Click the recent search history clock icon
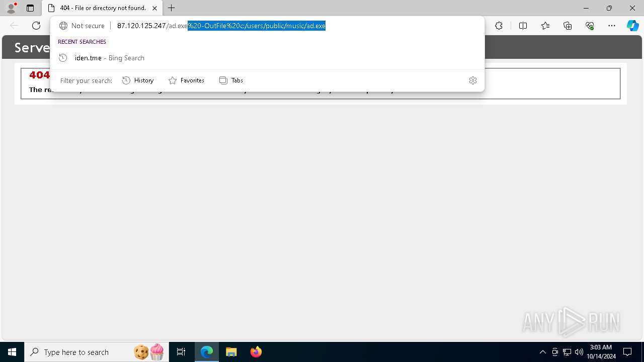This screenshot has height=362, width=644. 63,58
